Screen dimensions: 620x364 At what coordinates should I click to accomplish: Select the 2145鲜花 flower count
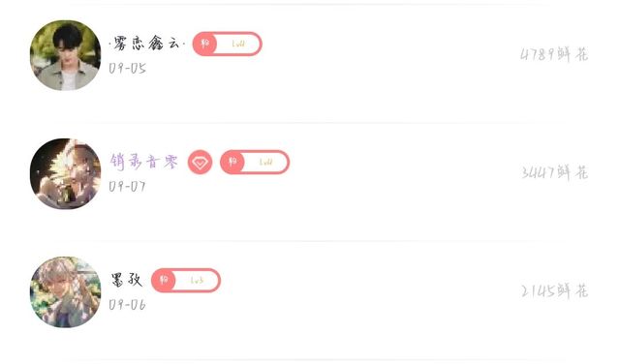coord(554,290)
